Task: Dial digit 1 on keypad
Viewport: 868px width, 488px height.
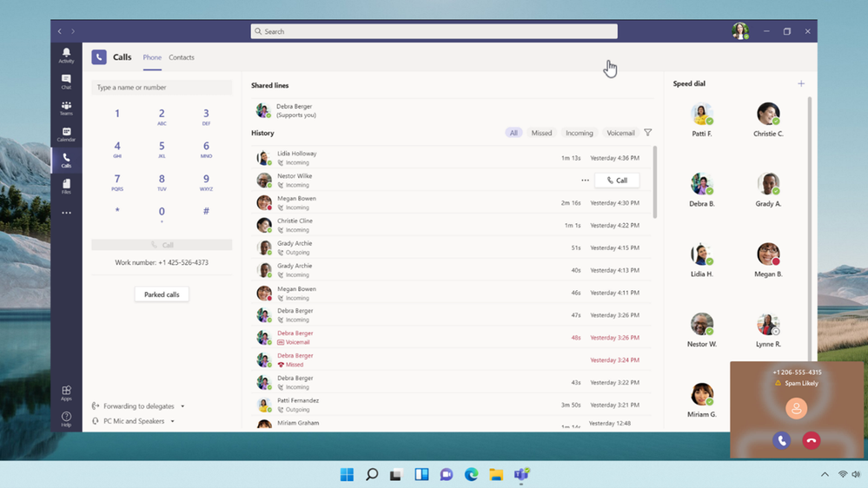Action: (x=116, y=114)
